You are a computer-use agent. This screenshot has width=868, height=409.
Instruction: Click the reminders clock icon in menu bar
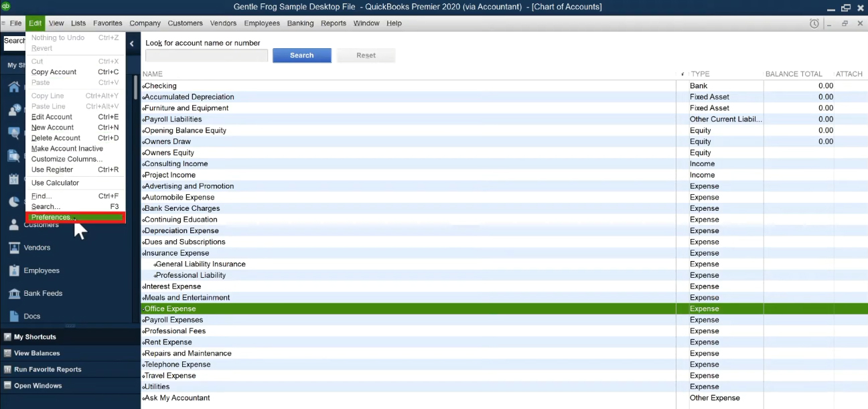click(814, 23)
